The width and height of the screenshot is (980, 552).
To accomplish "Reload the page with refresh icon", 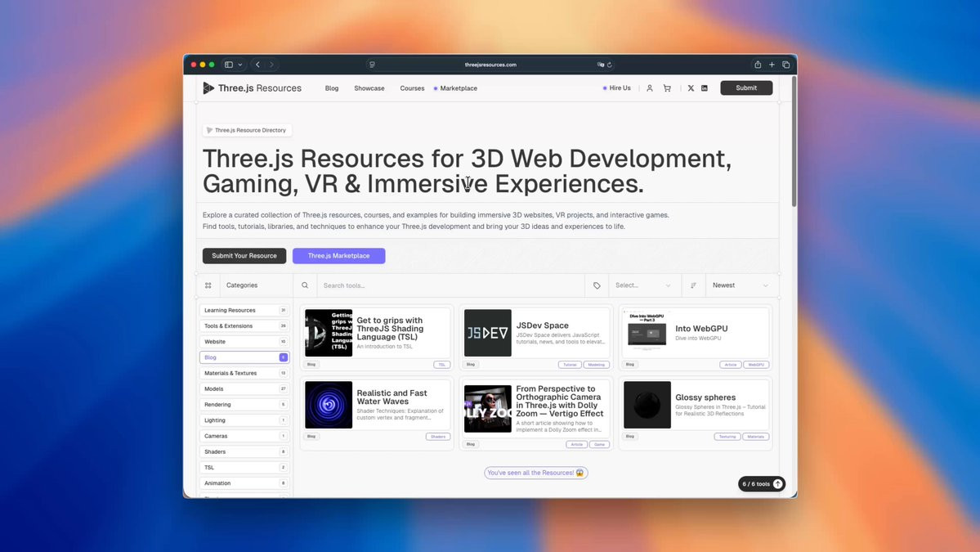I will (x=610, y=65).
